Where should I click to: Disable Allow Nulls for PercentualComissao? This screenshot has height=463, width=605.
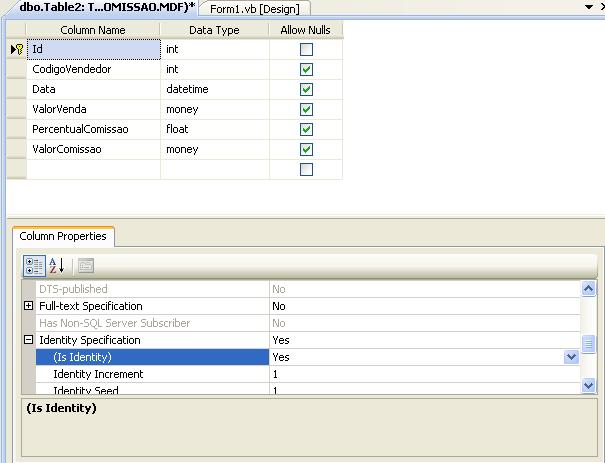click(306, 129)
